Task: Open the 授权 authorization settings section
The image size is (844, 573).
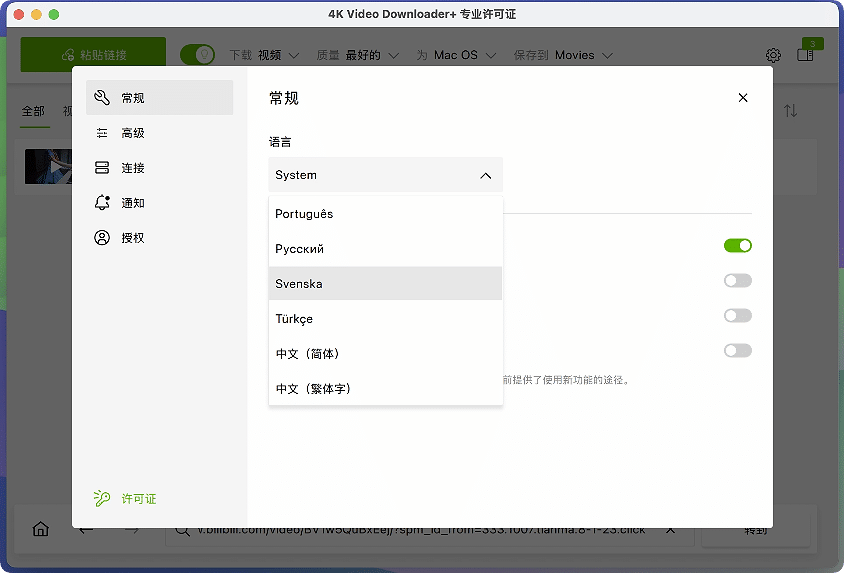Action: pyautogui.click(x=159, y=238)
